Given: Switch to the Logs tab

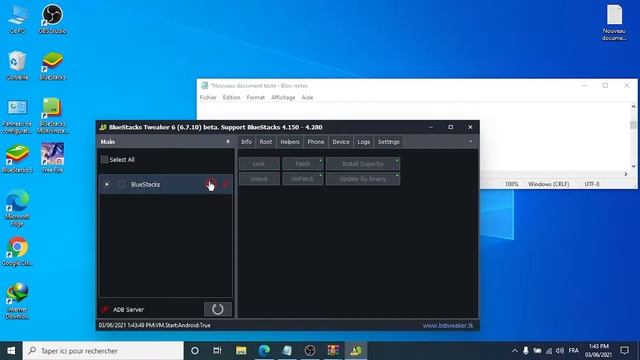Looking at the screenshot, I should point(364,142).
